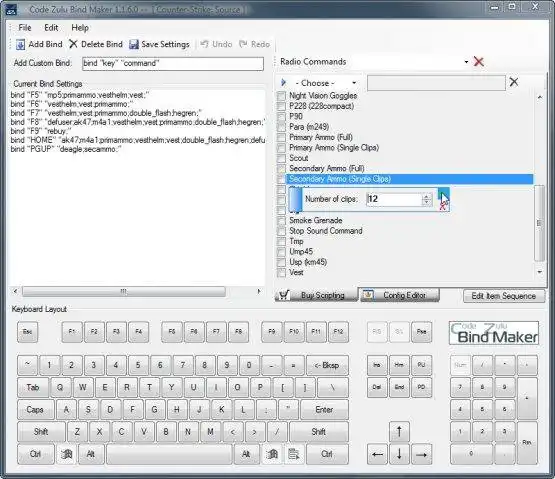Click the Redo toolbar button

point(254,44)
